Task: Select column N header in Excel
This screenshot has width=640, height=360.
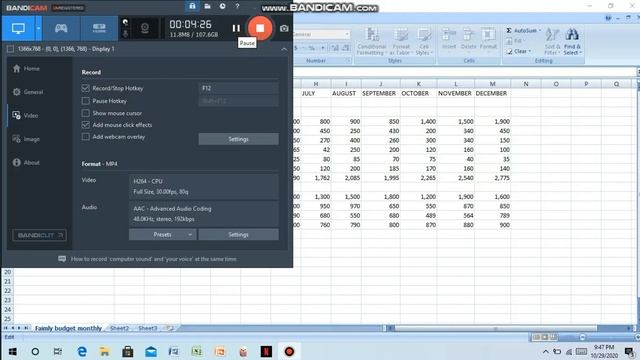Action: coord(526,84)
